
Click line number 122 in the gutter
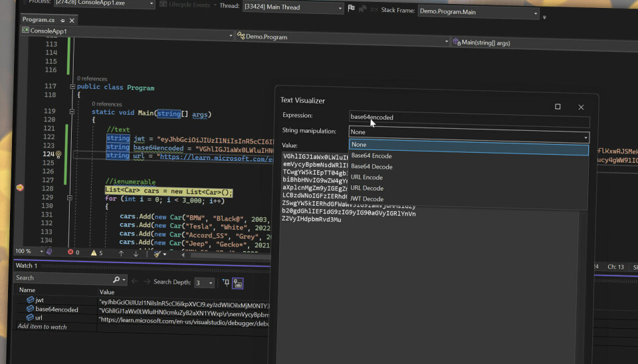pos(49,137)
